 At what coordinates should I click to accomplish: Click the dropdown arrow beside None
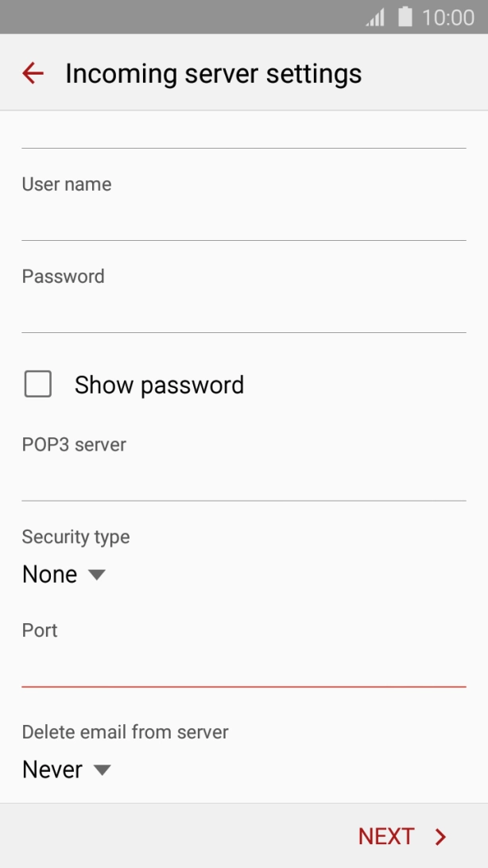[95, 574]
